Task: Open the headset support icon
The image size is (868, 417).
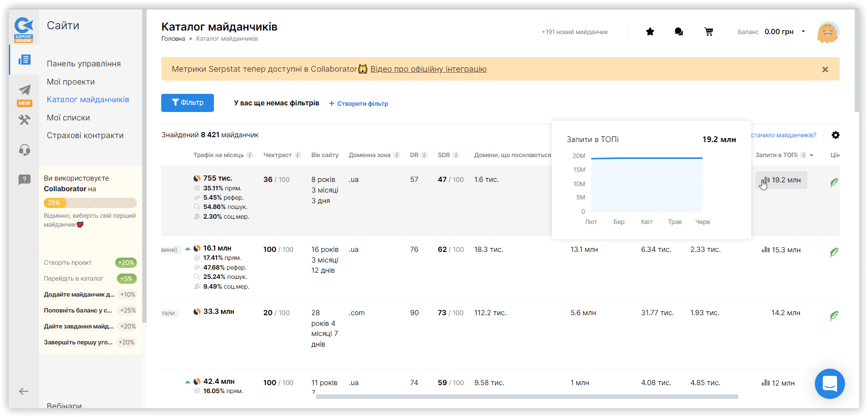Action: [24, 150]
